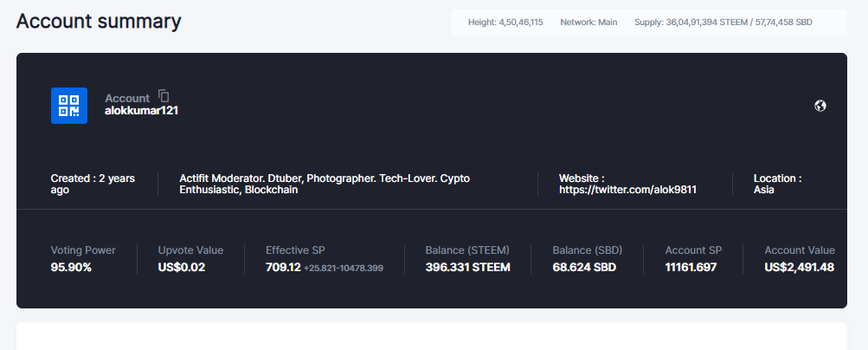This screenshot has width=868, height=350.
Task: Click the delegation figures +25.821-10478.399
Action: point(344,268)
